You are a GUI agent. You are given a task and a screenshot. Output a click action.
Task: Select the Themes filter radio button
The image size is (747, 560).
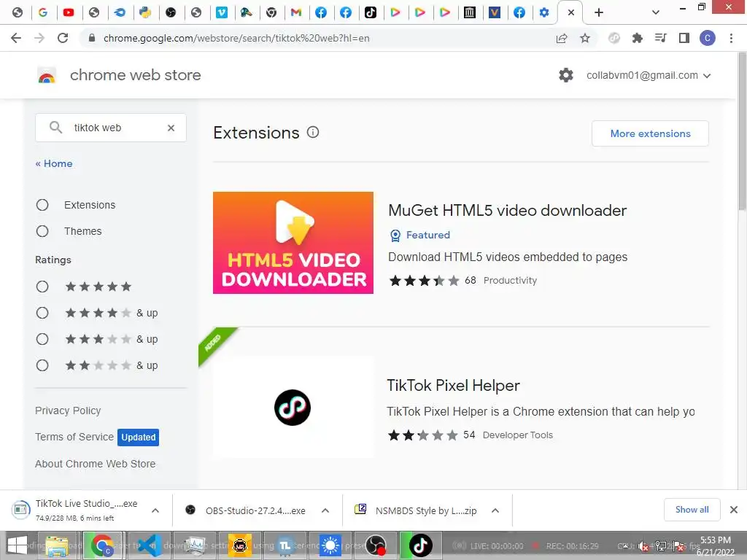(42, 231)
